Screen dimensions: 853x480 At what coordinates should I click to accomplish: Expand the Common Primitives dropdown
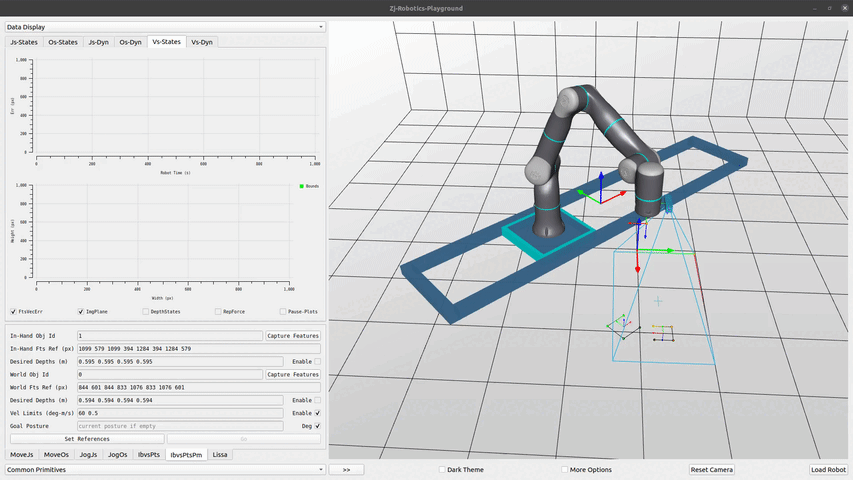pos(165,469)
